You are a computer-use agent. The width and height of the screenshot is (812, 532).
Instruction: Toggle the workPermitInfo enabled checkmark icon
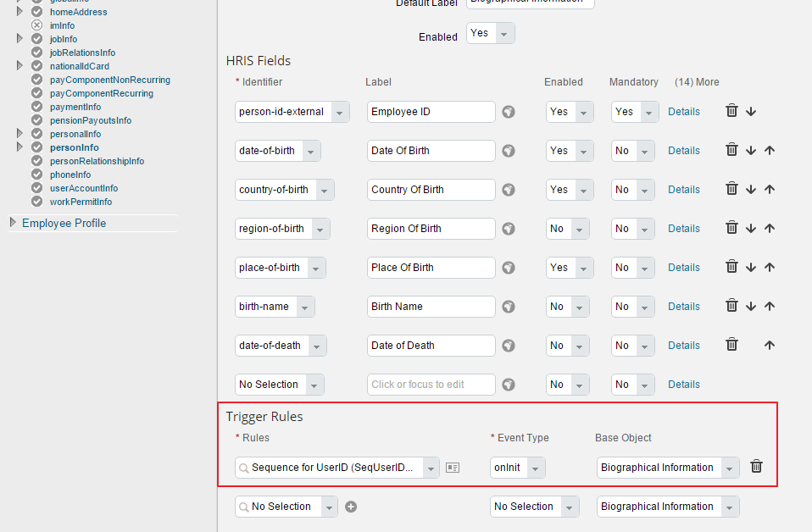tap(36, 202)
